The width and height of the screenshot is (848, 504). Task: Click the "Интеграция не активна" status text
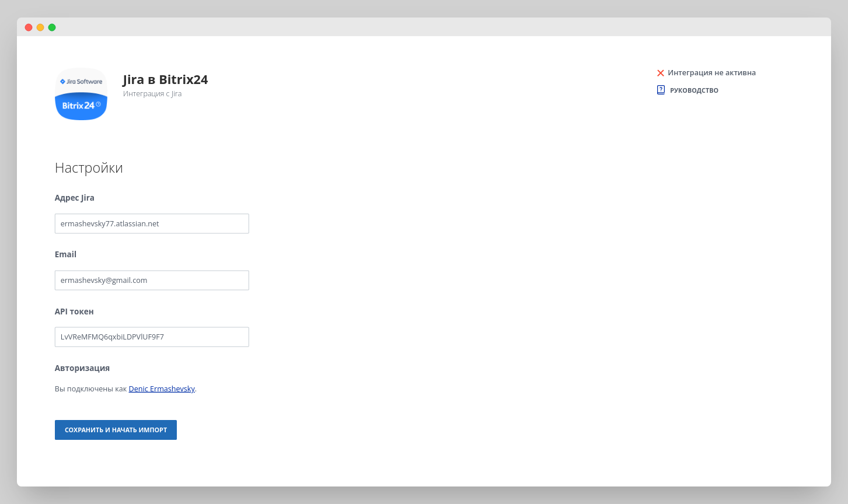(x=711, y=73)
